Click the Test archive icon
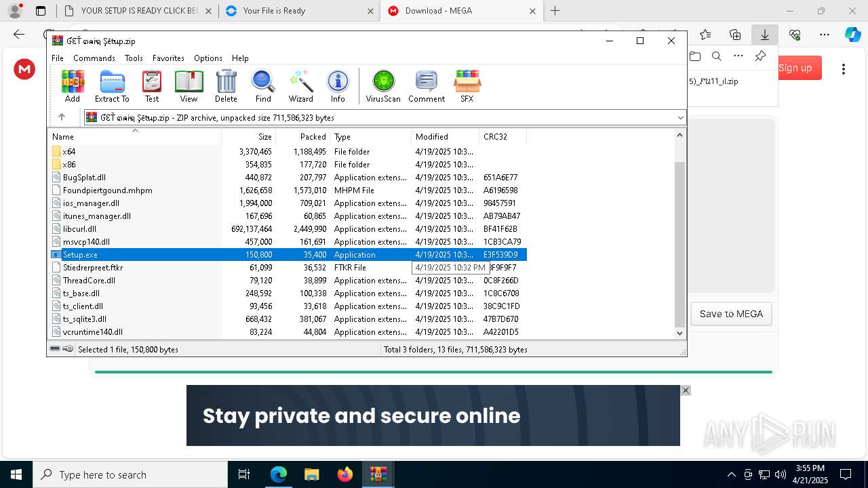Image resolution: width=868 pixels, height=488 pixels. click(x=152, y=86)
